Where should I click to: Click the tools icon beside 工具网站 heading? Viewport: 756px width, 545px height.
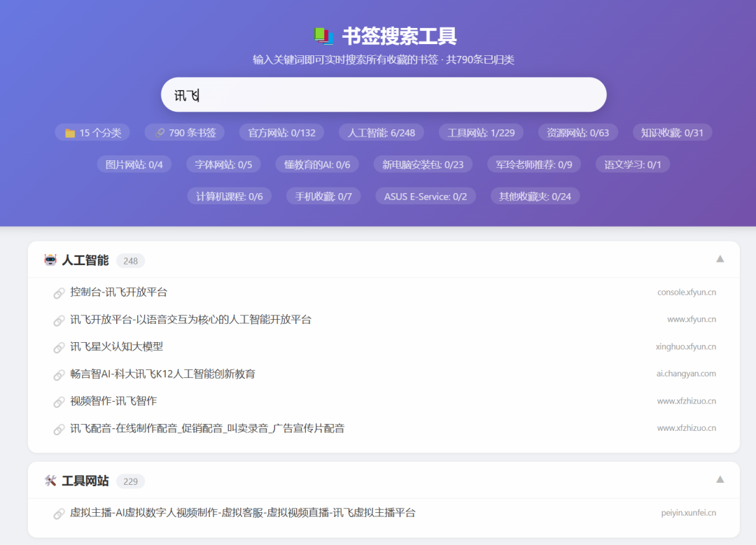pyautogui.click(x=50, y=481)
